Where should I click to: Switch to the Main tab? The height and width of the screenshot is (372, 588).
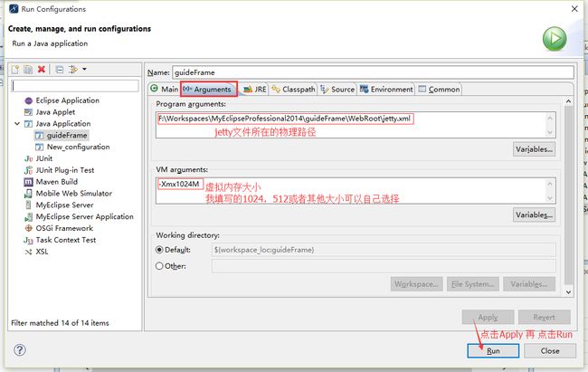click(x=165, y=89)
